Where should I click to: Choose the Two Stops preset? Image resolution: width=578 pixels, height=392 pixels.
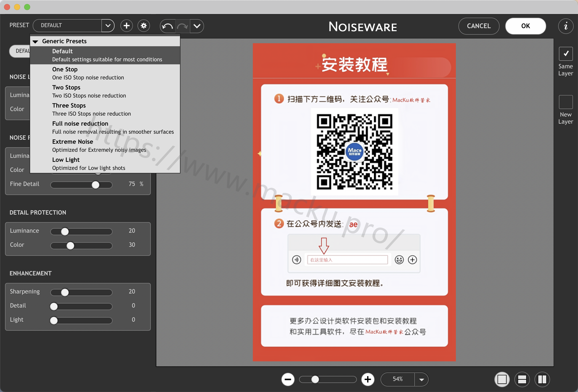click(x=105, y=91)
